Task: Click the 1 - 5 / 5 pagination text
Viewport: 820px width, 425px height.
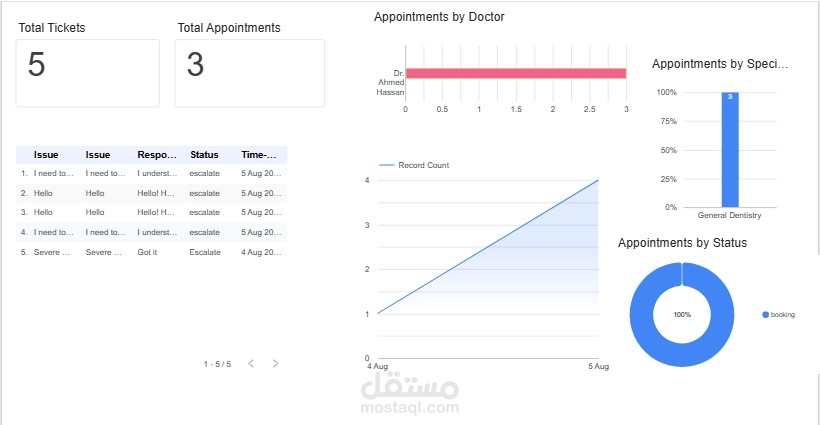Action: 217,364
